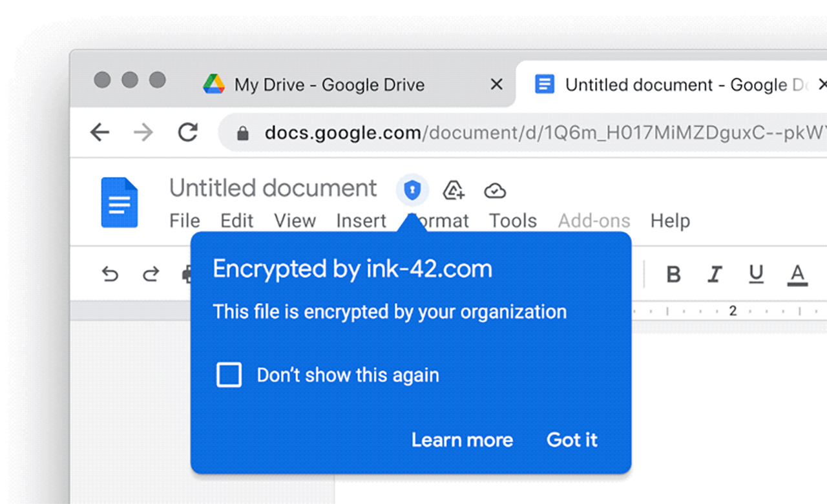Click the redo arrow in toolbar
This screenshot has height=504, width=827.
(x=151, y=275)
